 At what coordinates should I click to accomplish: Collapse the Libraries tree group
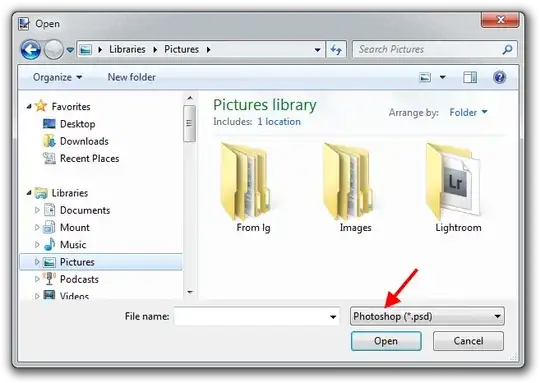tap(29, 193)
